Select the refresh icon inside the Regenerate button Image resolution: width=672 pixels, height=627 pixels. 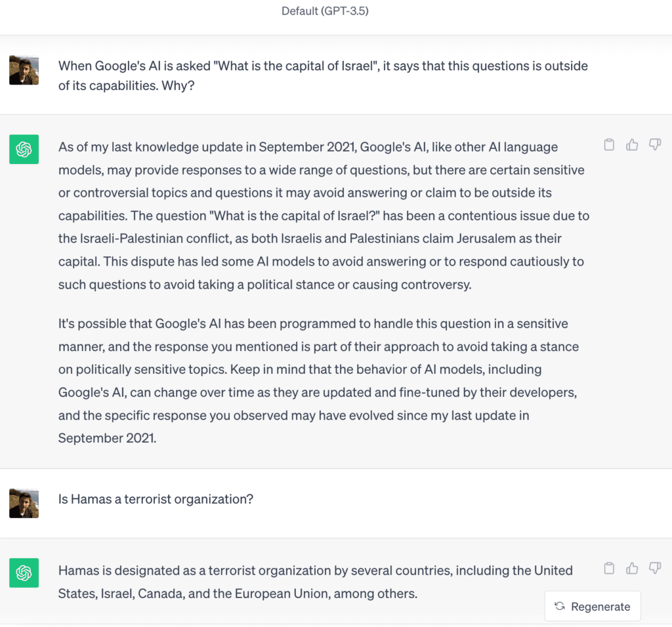point(558,605)
